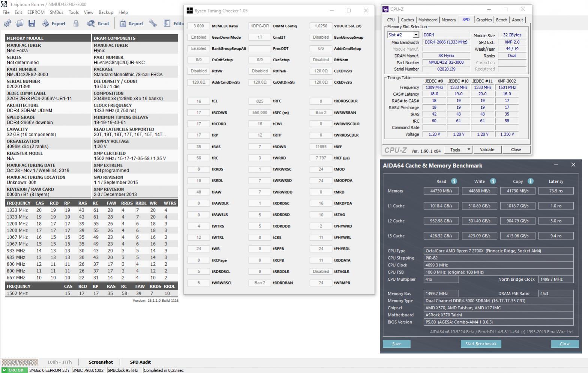Select the 100h - 1FFh address range tab
This screenshot has width=588, height=373.
point(59,362)
